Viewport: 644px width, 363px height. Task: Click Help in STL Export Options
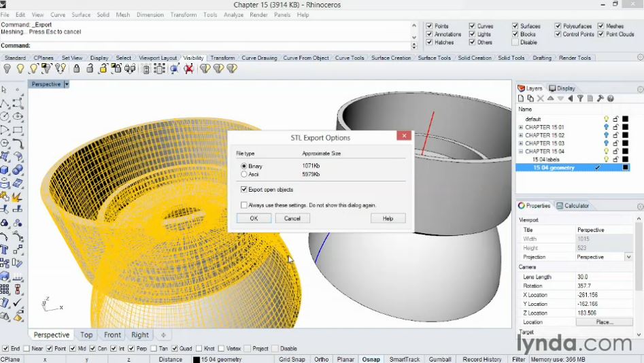click(x=388, y=218)
